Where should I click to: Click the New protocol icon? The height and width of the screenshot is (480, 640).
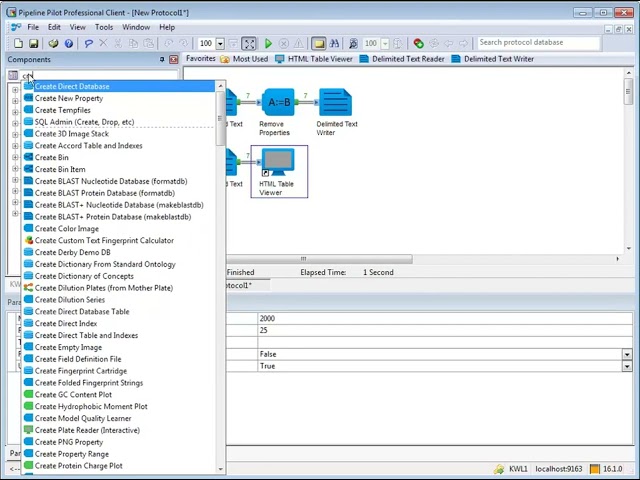click(x=18, y=43)
